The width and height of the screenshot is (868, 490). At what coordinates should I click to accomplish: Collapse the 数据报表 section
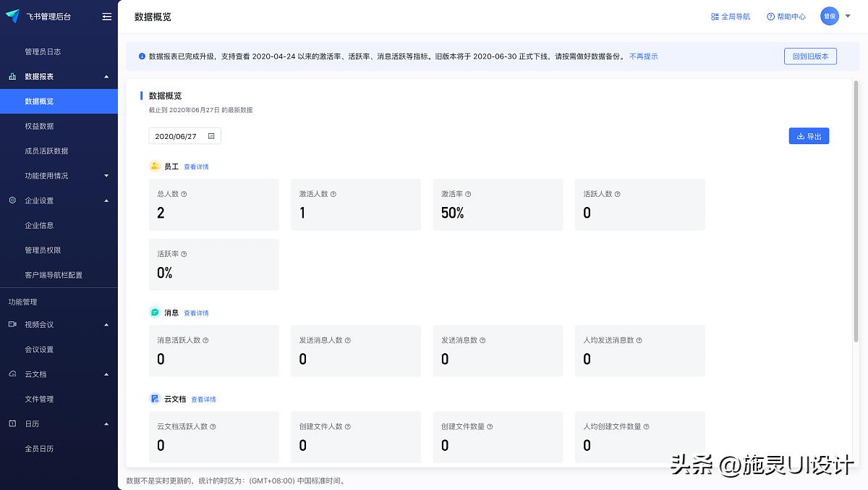106,76
